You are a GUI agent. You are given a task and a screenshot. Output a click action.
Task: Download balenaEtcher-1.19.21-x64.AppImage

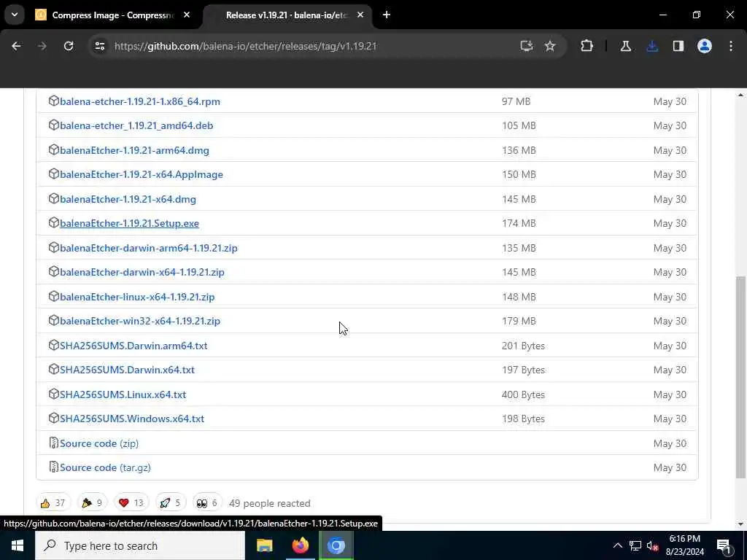point(142,175)
